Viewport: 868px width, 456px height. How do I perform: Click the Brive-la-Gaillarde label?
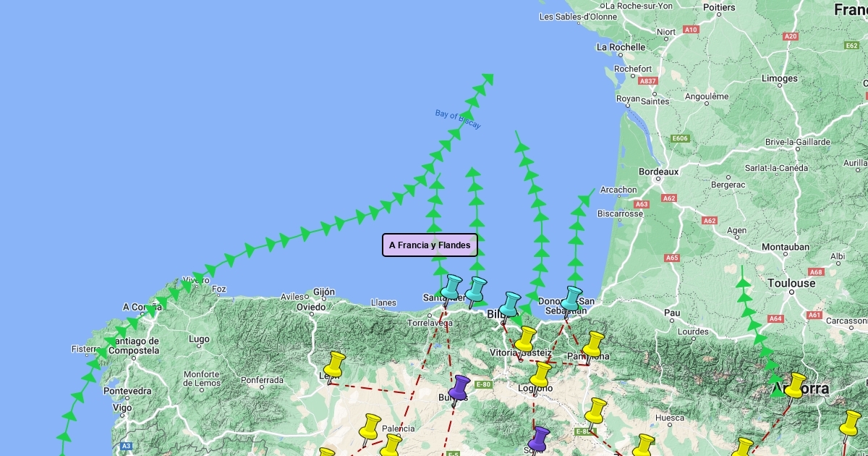point(797,142)
